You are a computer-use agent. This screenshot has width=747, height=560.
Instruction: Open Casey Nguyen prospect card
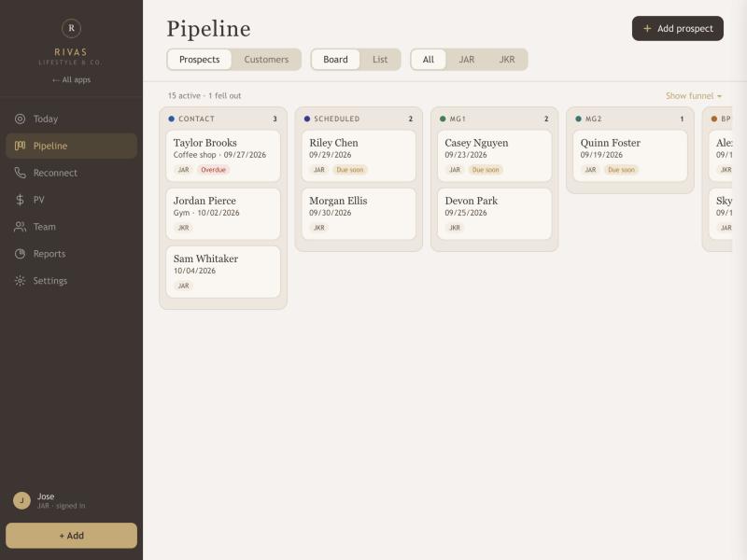[x=495, y=156]
